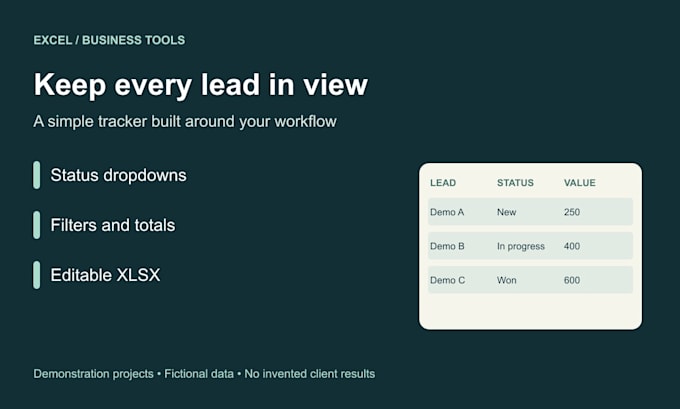Image resolution: width=680 pixels, height=409 pixels.
Task: Click the STATUS column header
Action: click(515, 183)
